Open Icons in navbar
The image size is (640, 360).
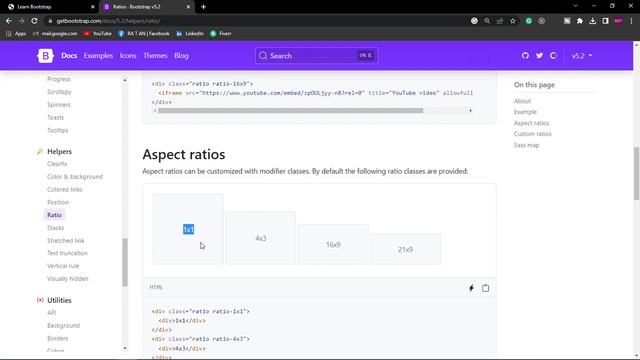click(128, 56)
